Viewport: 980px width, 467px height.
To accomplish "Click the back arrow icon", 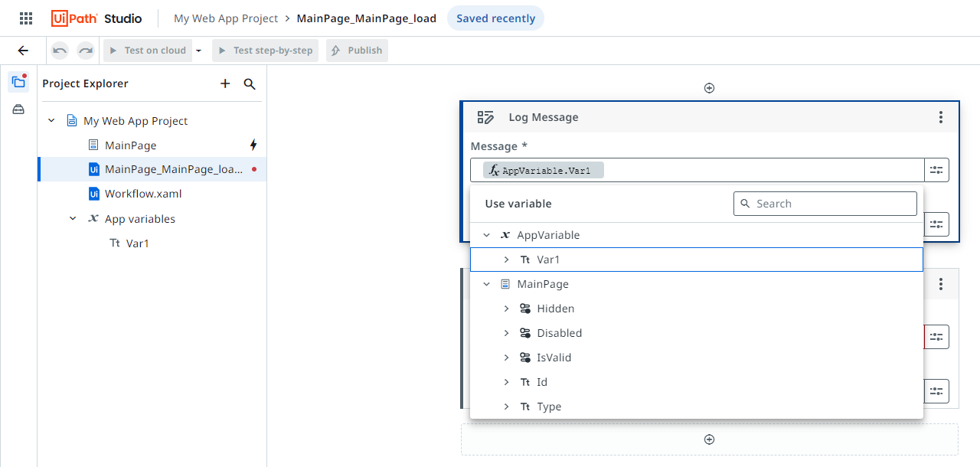I will 23,51.
